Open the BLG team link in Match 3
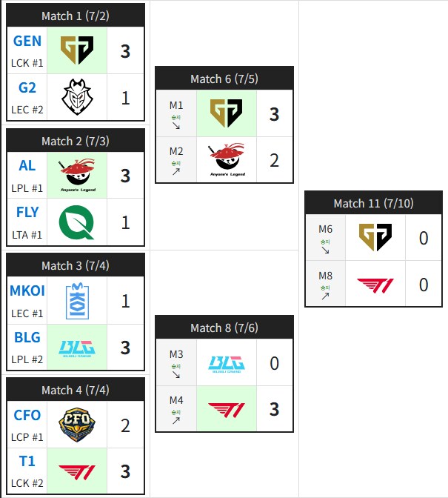Screen dimensions: 448x498 [27, 337]
